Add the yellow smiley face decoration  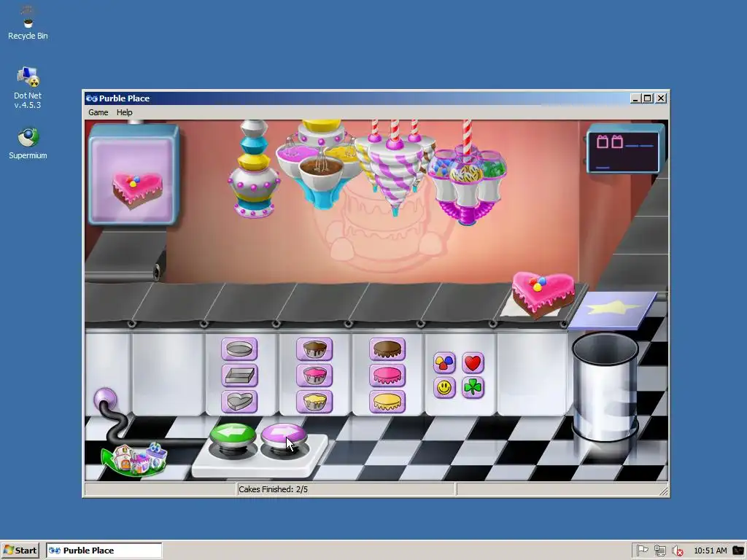coord(444,388)
